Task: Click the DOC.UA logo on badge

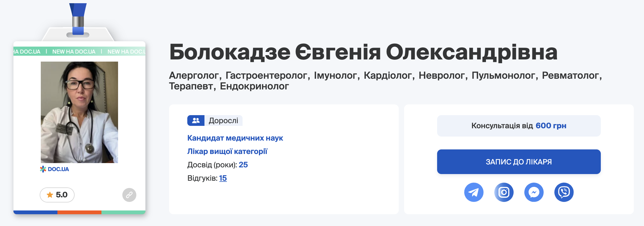Action: pos(54,169)
